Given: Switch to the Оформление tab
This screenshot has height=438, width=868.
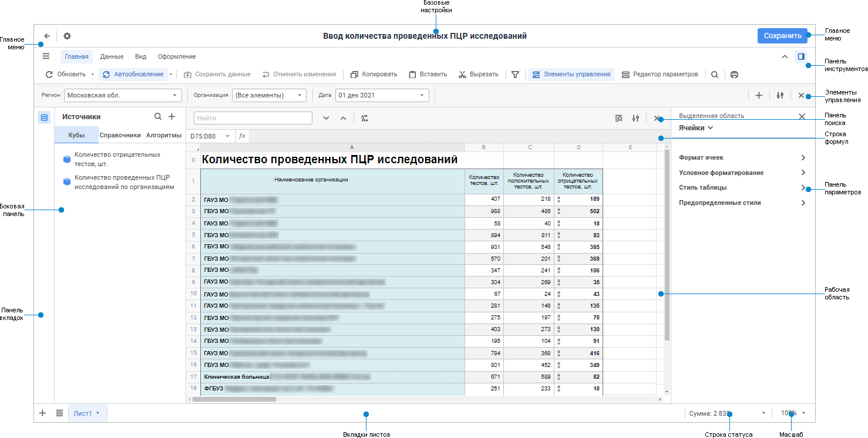Looking at the screenshot, I should 177,57.
